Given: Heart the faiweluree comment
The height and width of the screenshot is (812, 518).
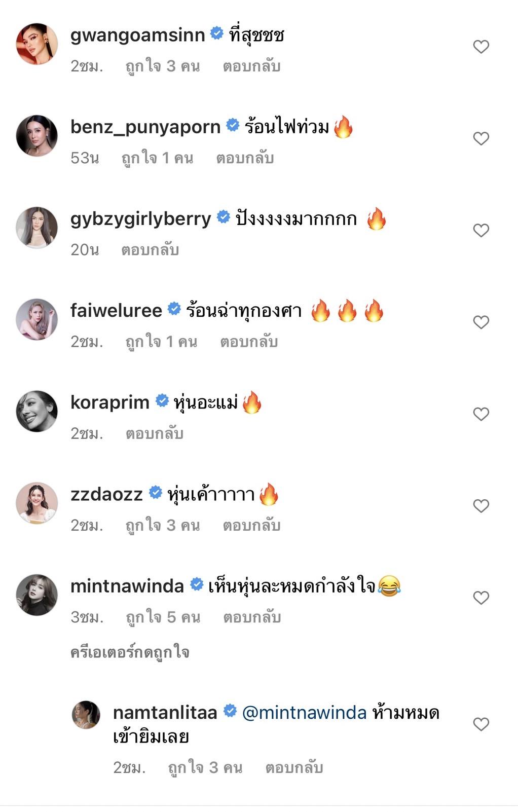Looking at the screenshot, I should coord(480,322).
